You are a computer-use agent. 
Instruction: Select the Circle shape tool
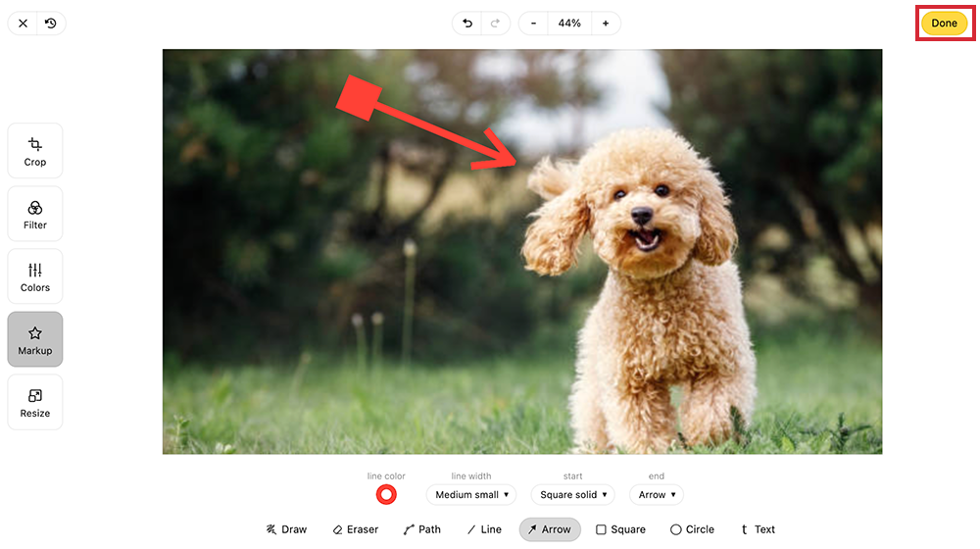[692, 529]
